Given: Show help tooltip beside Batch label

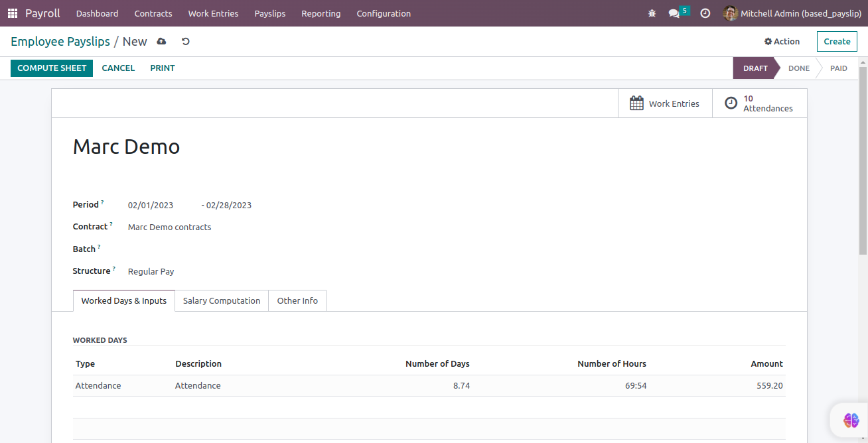Looking at the screenshot, I should point(99,247).
